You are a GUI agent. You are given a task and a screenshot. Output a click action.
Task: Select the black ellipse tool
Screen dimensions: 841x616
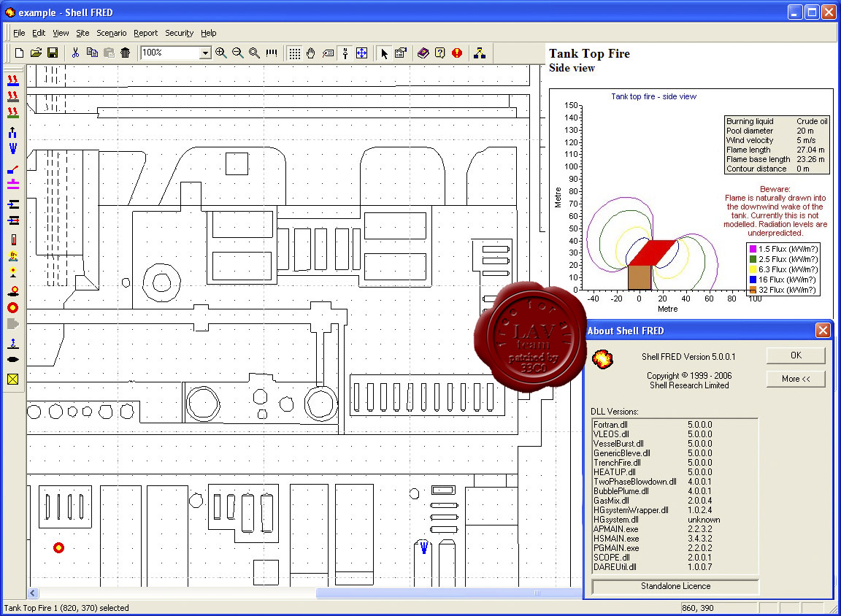pyautogui.click(x=13, y=359)
